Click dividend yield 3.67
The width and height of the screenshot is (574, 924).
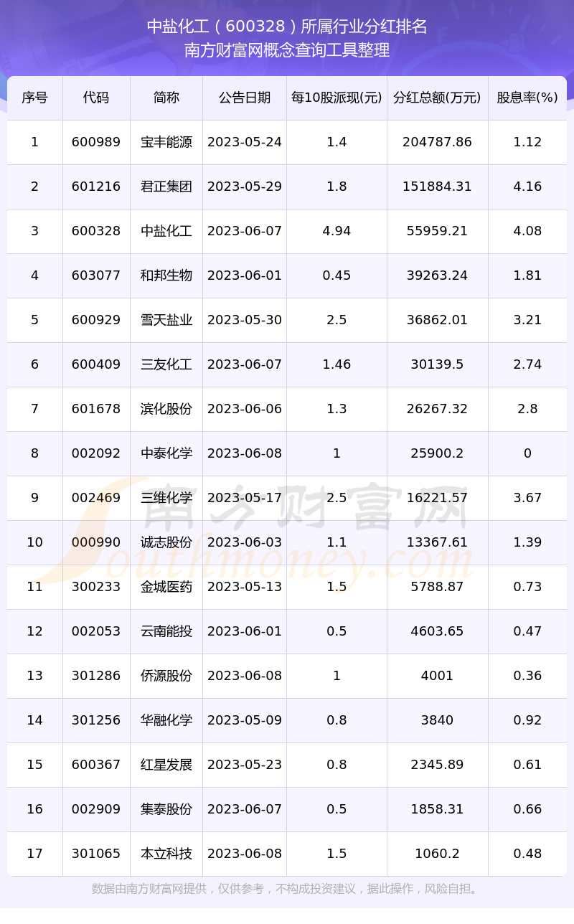pos(527,498)
